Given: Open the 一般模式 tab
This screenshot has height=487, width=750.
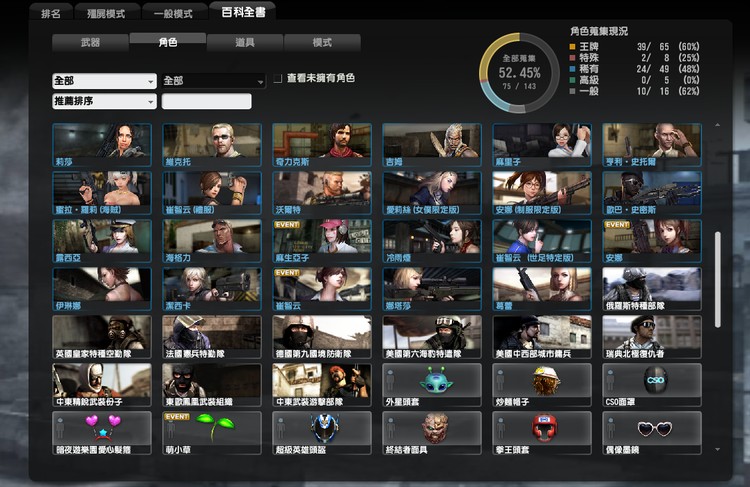Looking at the screenshot, I should tap(174, 12).
